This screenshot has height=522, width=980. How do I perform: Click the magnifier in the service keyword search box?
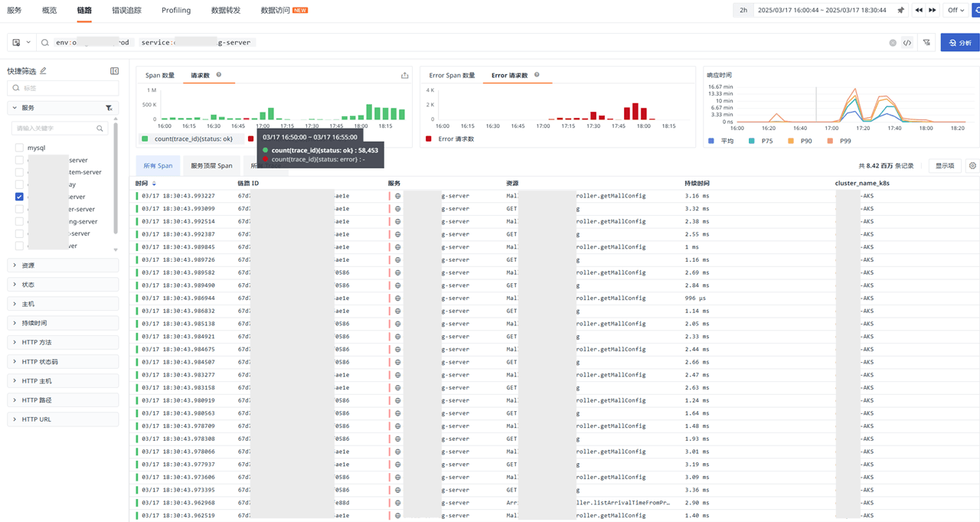(100, 129)
